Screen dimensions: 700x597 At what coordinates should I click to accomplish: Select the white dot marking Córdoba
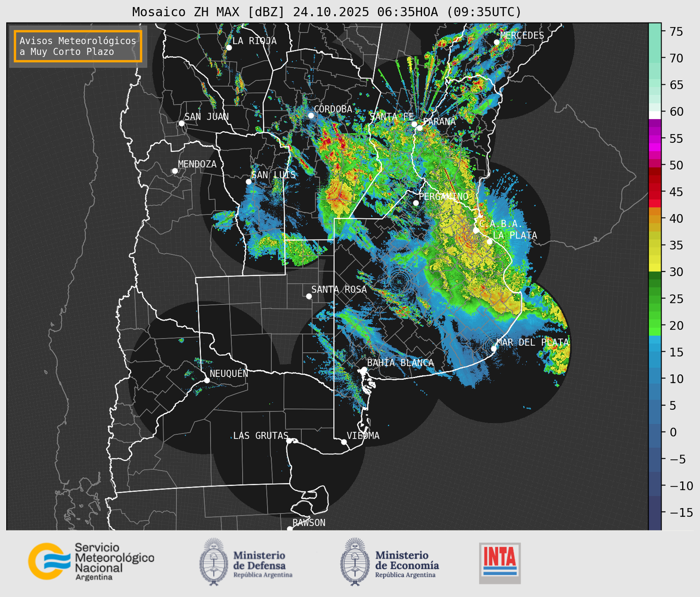pos(311,115)
